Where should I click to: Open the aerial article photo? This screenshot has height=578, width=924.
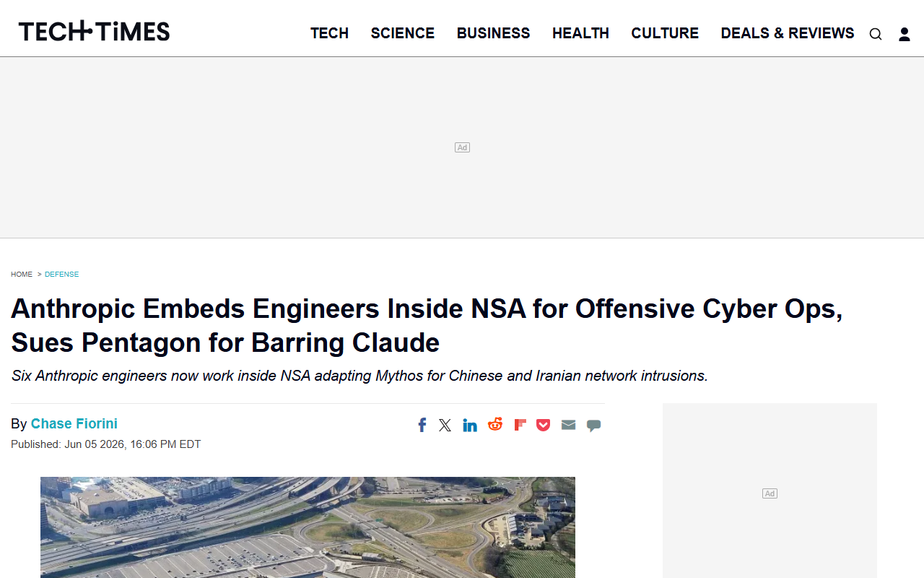(308, 527)
